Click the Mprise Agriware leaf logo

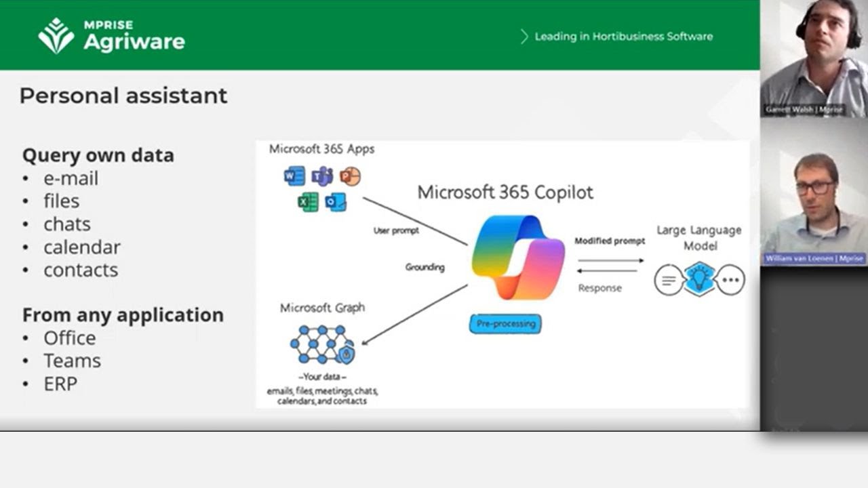[56, 35]
